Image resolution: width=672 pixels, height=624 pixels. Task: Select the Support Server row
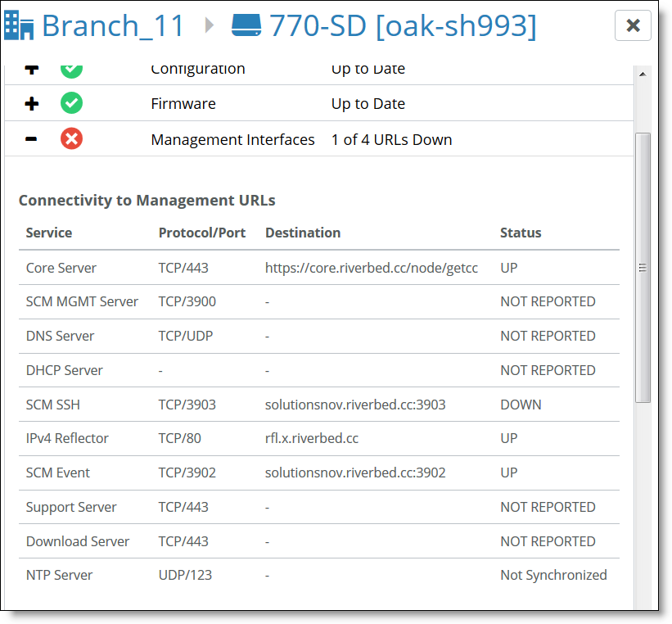coord(319,508)
